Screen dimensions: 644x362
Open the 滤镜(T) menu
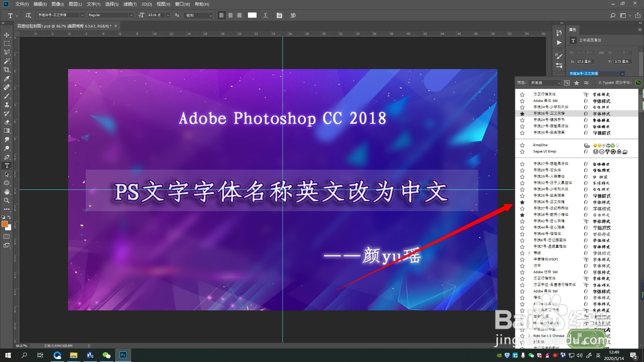point(130,4)
